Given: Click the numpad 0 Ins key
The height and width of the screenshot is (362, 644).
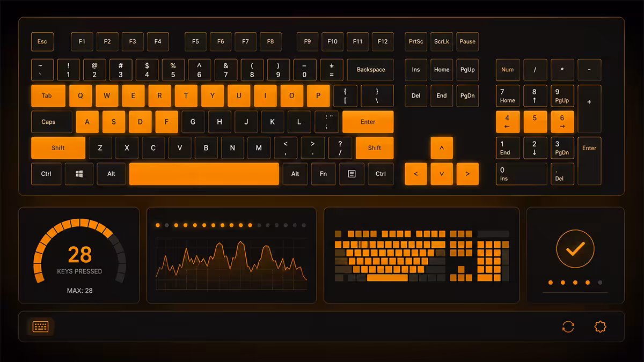Looking at the screenshot, I should (521, 174).
